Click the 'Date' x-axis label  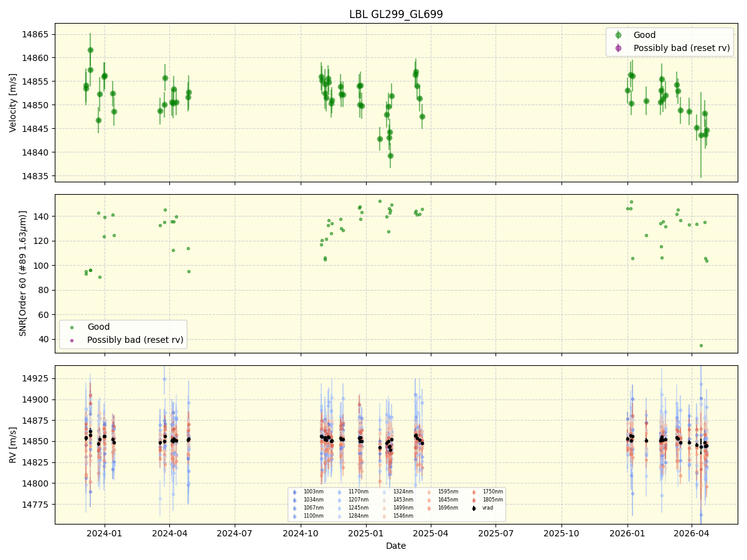[x=396, y=546]
